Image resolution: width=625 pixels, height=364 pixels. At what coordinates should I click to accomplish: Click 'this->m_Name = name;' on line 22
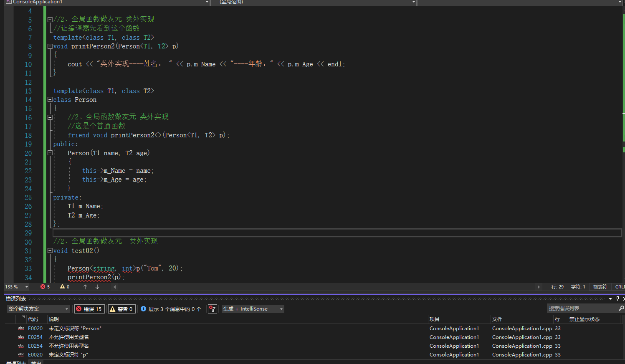pyautogui.click(x=118, y=171)
